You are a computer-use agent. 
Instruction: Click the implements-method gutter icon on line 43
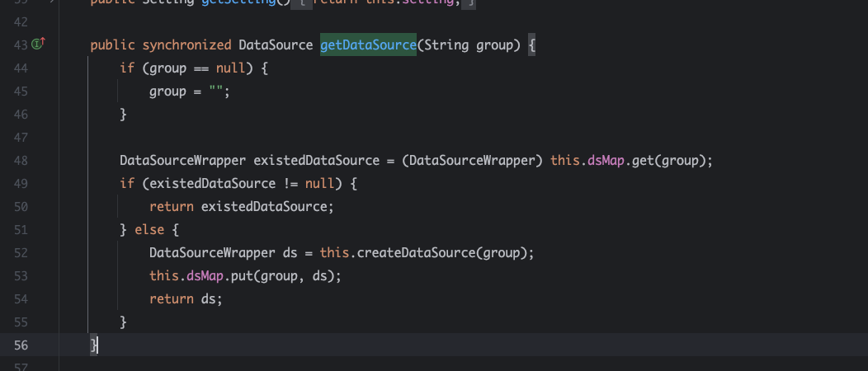click(38, 45)
